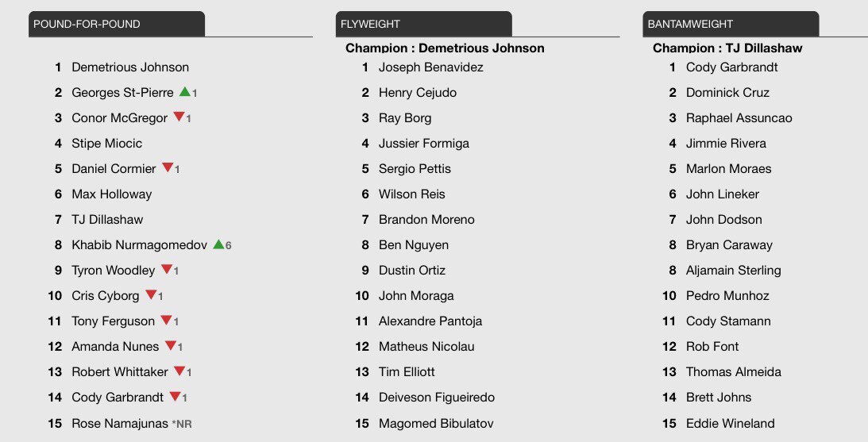This screenshot has width=868, height=442.
Task: Click red down arrow beside Conor McGregor
Action: [179, 117]
